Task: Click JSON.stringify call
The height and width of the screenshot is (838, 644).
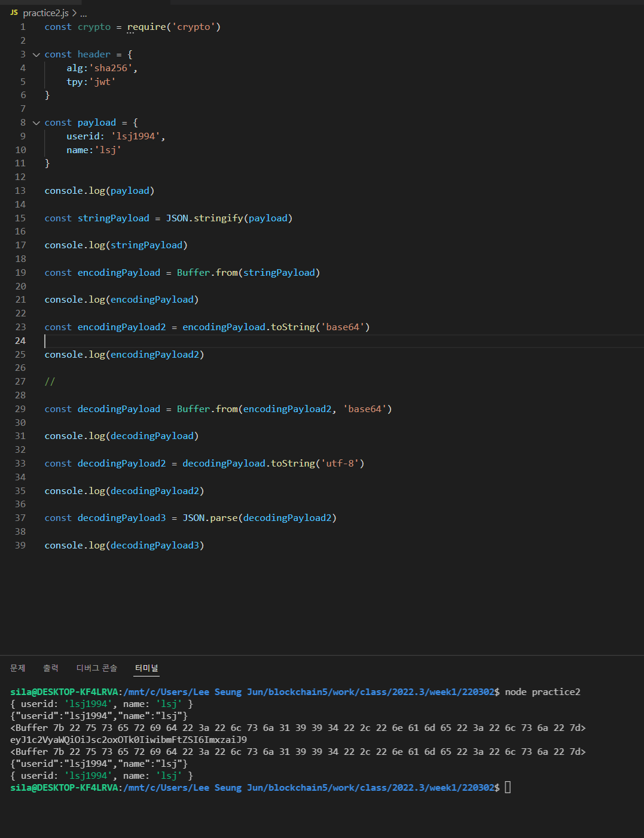Action: pyautogui.click(x=229, y=218)
